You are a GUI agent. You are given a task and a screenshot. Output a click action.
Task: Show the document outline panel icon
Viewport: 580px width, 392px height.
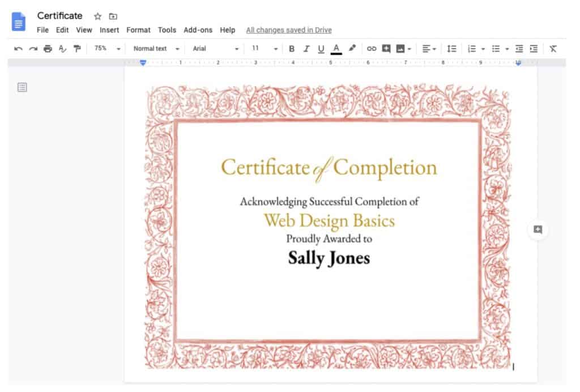(x=22, y=87)
